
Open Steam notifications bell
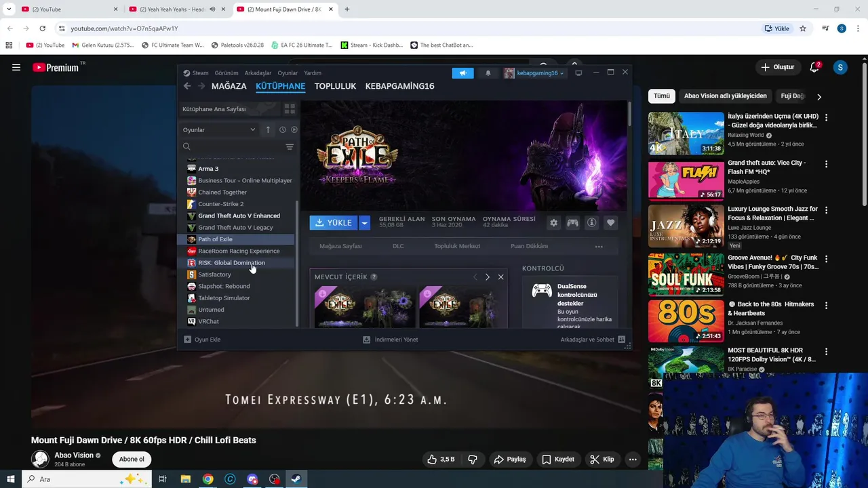click(488, 73)
